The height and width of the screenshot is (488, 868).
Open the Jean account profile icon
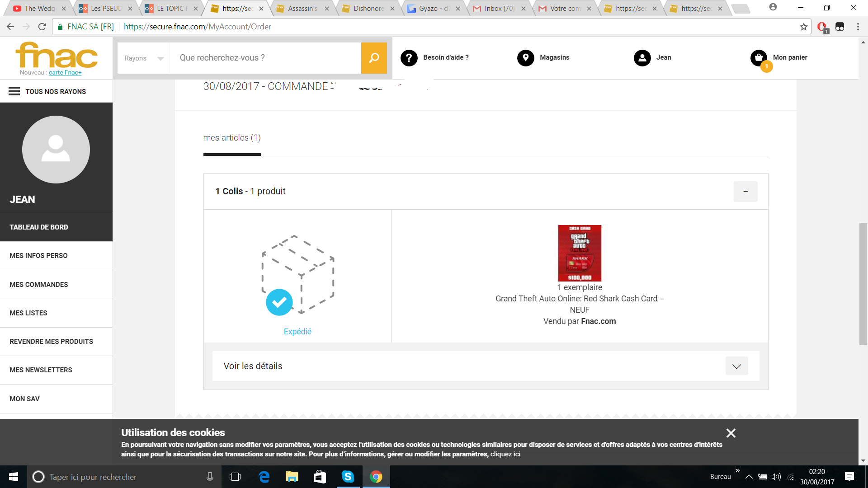pos(642,58)
